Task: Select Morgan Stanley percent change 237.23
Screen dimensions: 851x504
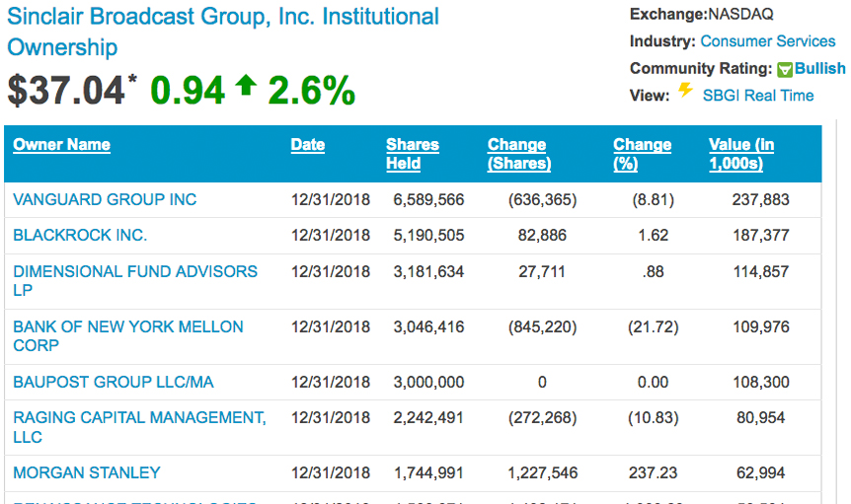Action: pyautogui.click(x=653, y=473)
